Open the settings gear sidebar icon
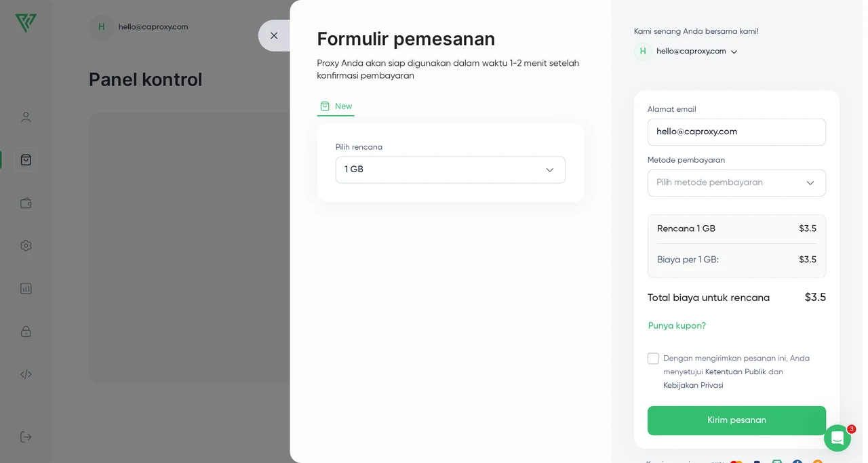The image size is (868, 463). click(x=26, y=245)
